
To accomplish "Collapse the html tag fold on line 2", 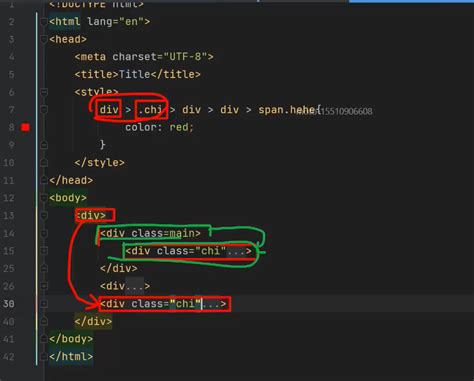I will tap(44, 22).
